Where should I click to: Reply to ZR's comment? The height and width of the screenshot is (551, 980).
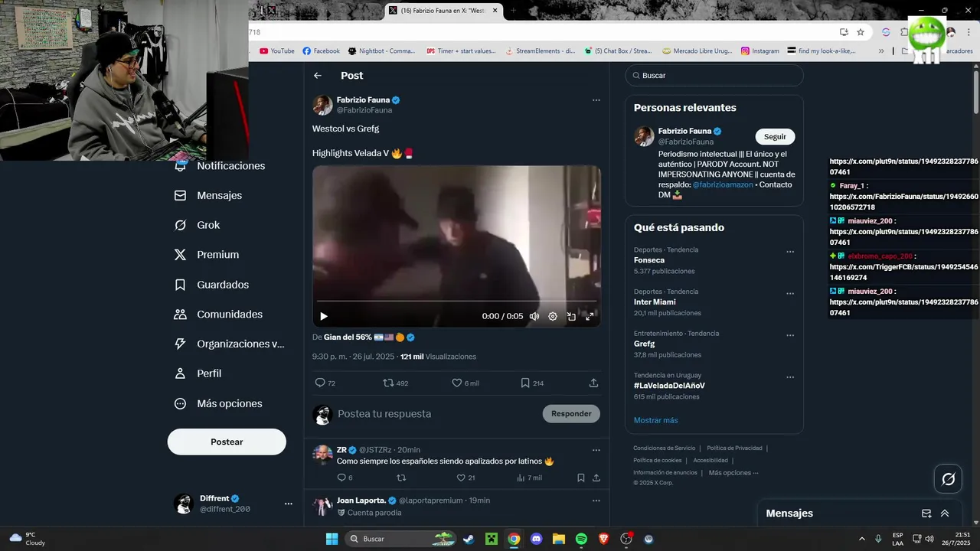click(x=342, y=478)
